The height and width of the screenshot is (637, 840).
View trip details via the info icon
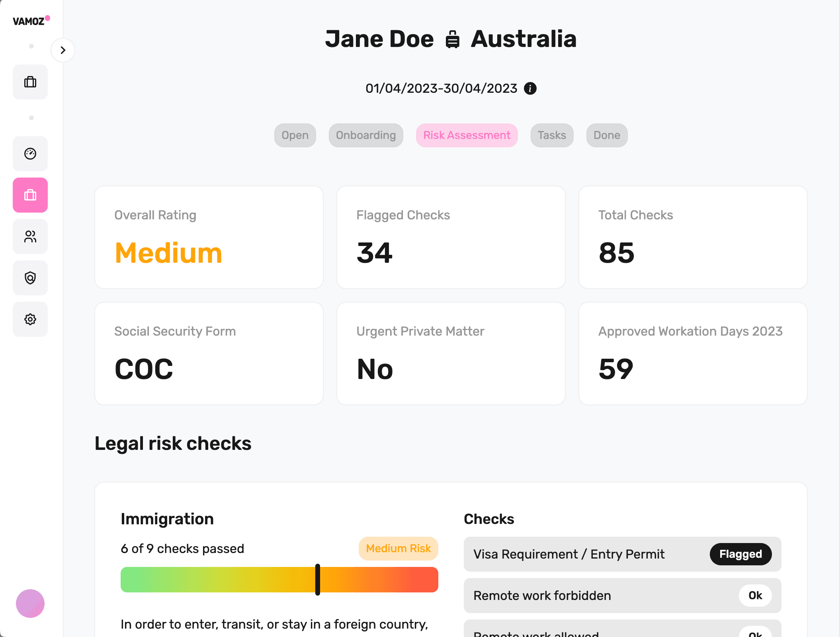[530, 88]
